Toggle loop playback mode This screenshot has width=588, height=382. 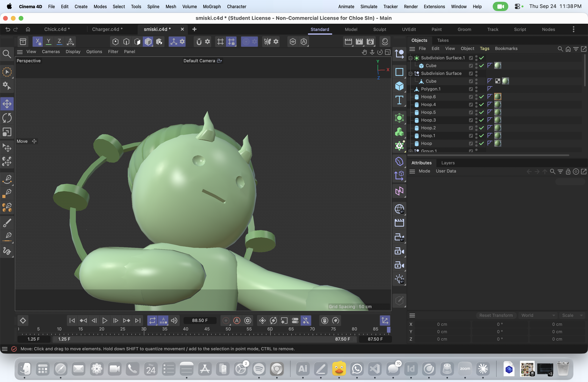[152, 321]
